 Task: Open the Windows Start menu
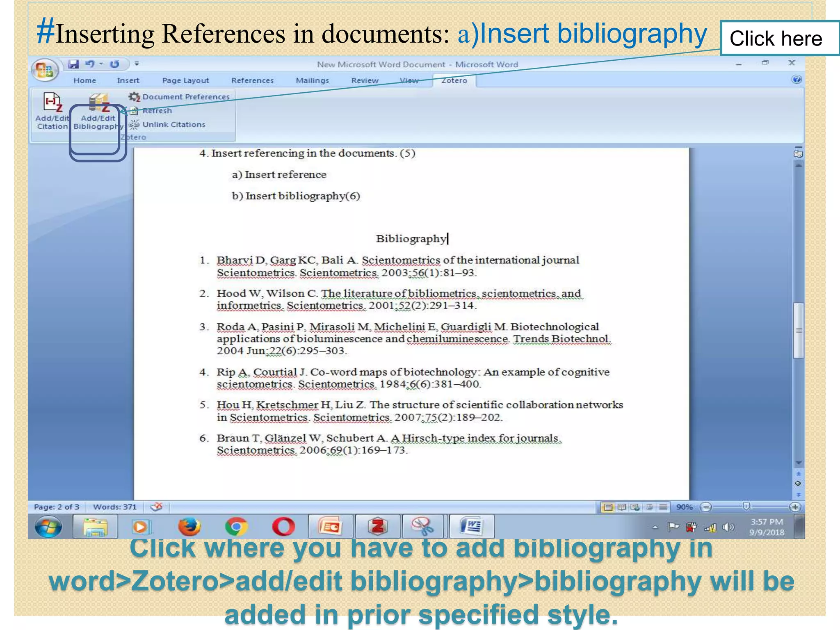(x=48, y=527)
